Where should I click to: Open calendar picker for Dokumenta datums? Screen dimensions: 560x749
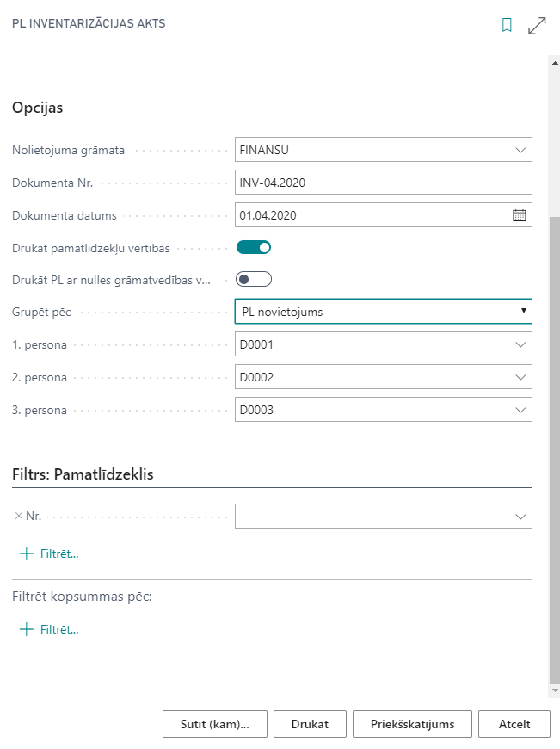coord(519,215)
